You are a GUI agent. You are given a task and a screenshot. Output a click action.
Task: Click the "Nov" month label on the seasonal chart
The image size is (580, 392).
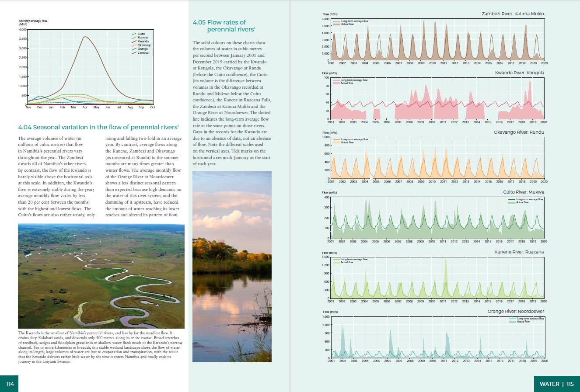pyautogui.click(x=28, y=108)
